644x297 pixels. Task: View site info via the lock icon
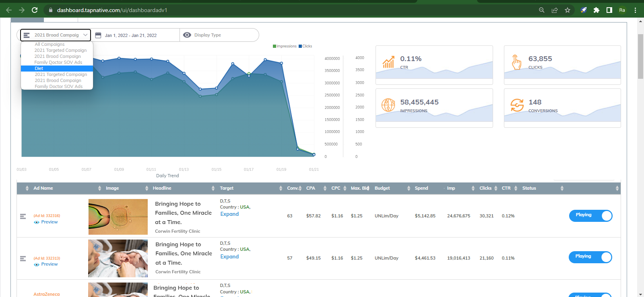pos(51,10)
